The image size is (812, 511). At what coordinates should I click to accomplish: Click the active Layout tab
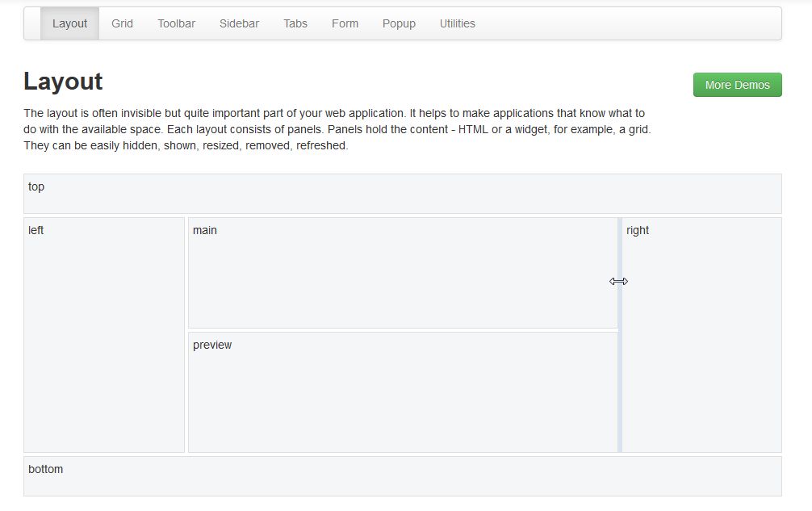(x=69, y=23)
